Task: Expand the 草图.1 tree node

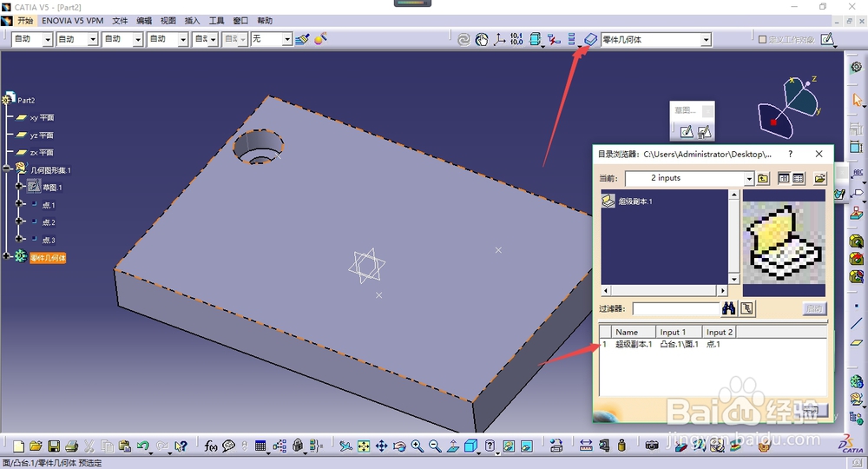Action: pyautogui.click(x=18, y=186)
